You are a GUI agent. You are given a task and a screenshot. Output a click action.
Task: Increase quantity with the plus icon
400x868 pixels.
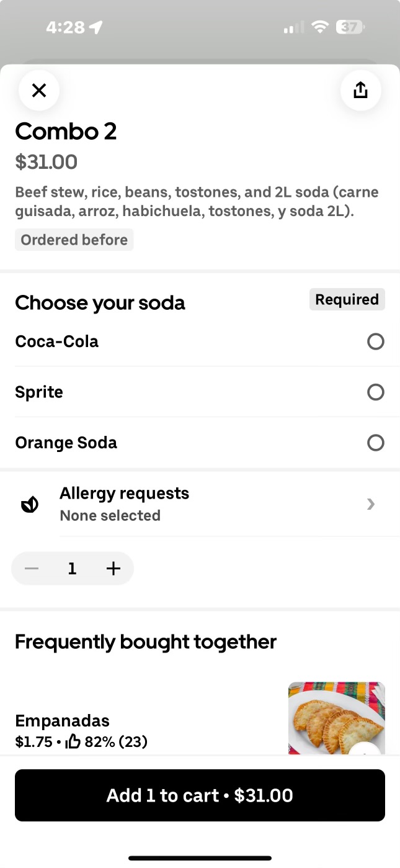(113, 569)
